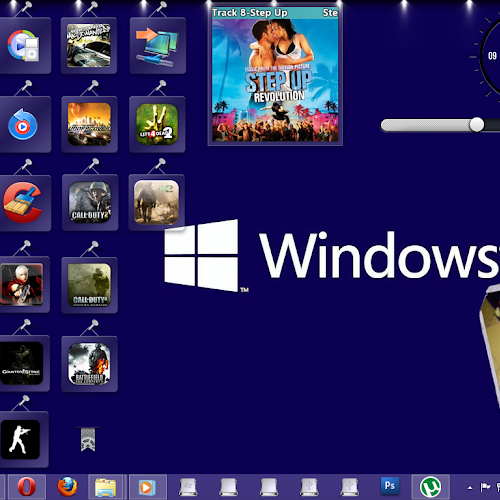The image size is (500, 500).
Task: Launch Counter-Strike Source shortcut
Action: (21, 363)
